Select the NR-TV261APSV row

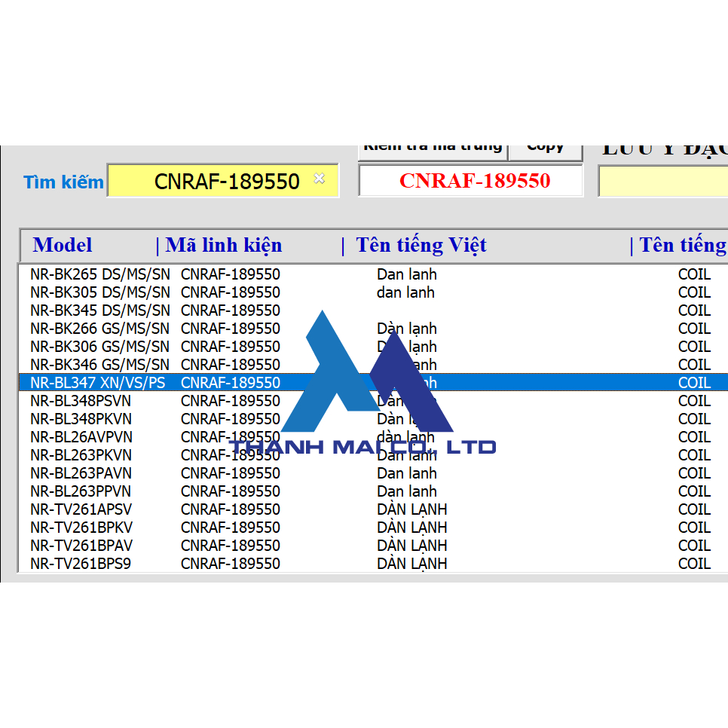tap(81, 509)
